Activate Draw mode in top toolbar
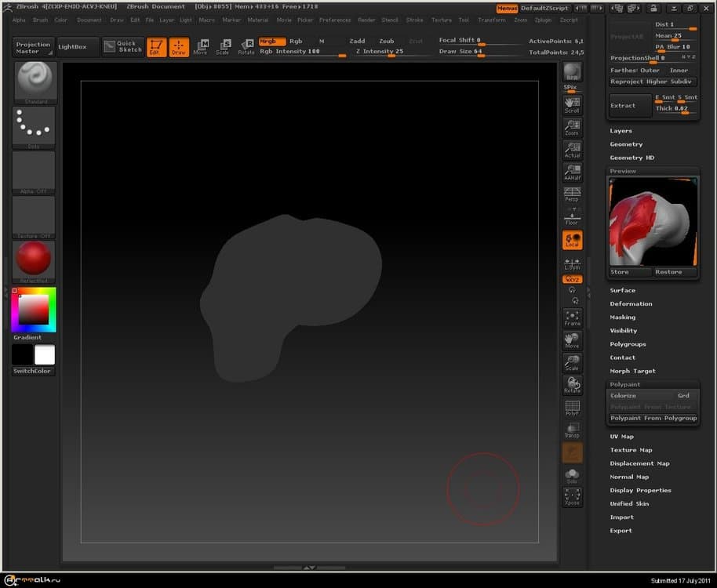The width and height of the screenshot is (717, 588). pyautogui.click(x=179, y=47)
